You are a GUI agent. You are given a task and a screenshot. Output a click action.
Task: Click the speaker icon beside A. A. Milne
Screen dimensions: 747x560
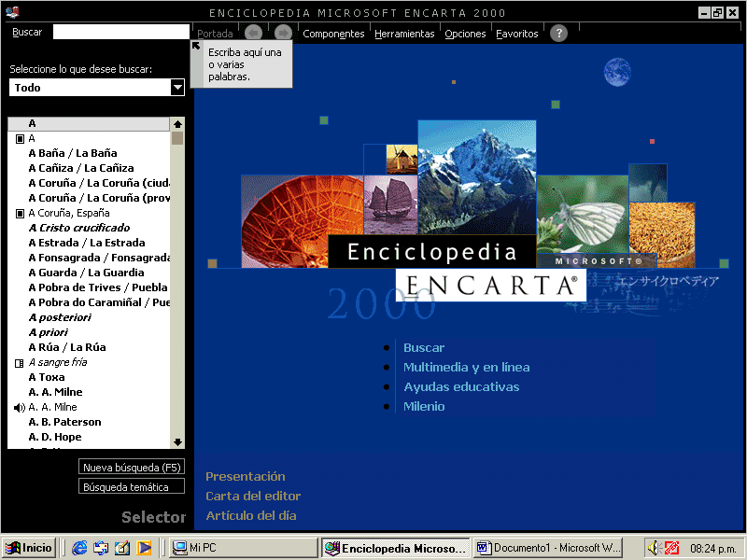click(19, 408)
